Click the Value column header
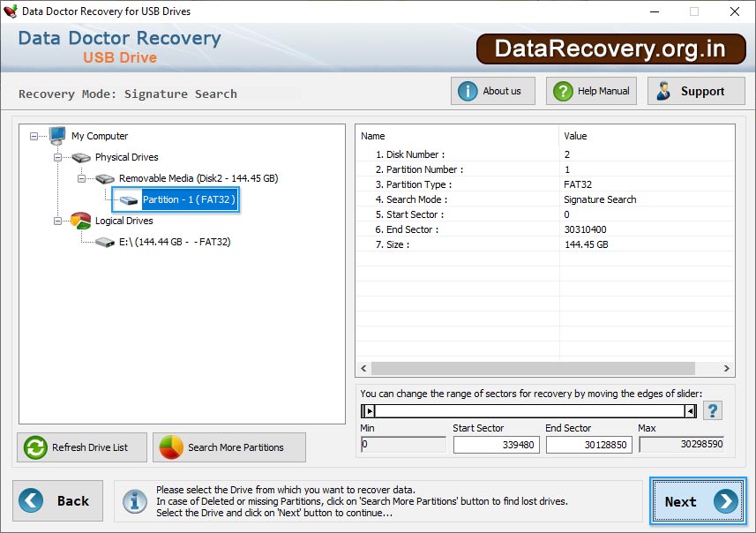The height and width of the screenshot is (533, 756). click(647, 136)
